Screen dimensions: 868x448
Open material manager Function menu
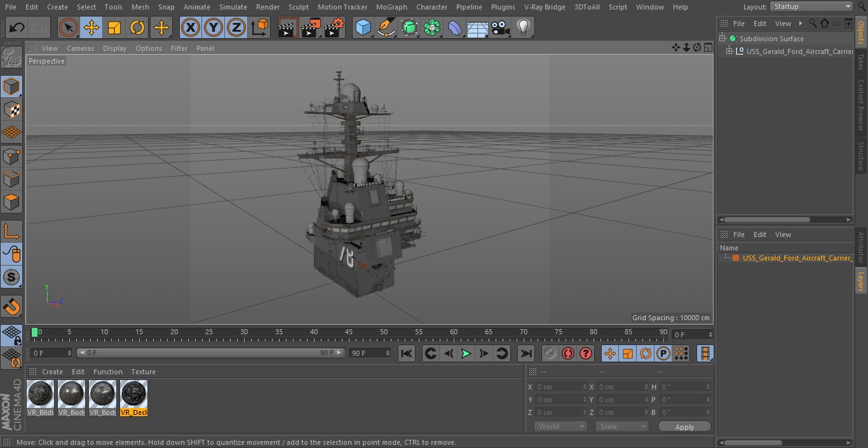108,372
